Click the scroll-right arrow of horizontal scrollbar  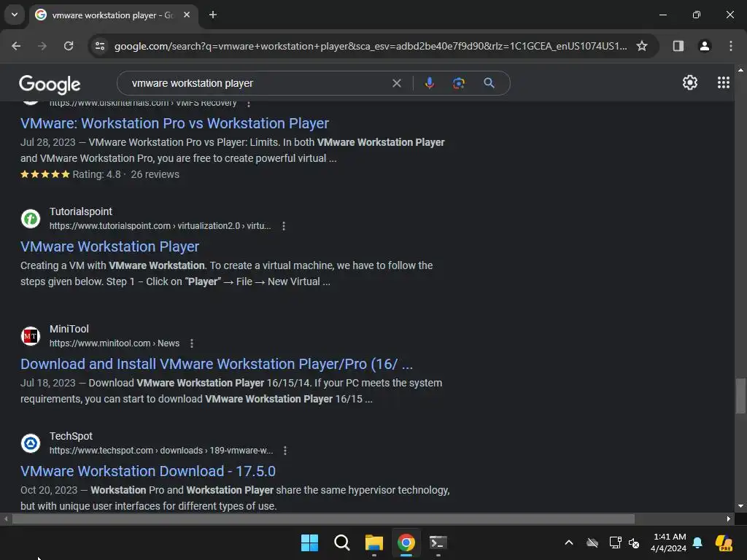tap(728, 518)
